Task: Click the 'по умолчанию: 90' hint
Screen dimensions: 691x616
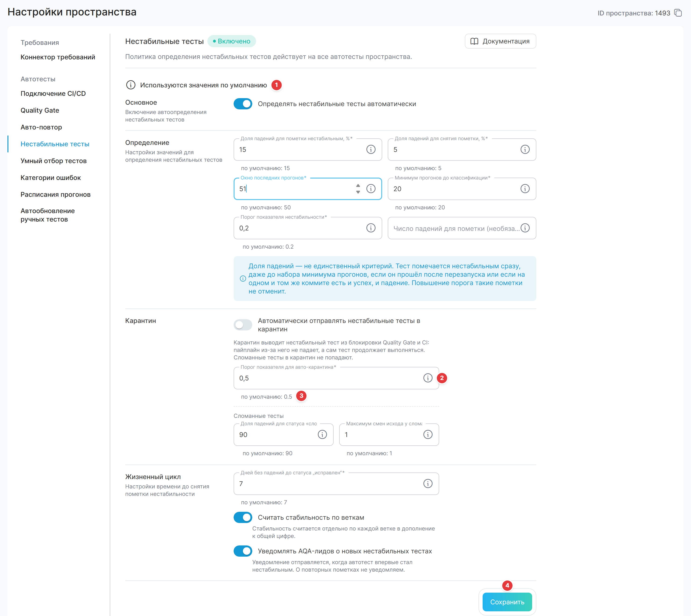Action: [x=267, y=453]
